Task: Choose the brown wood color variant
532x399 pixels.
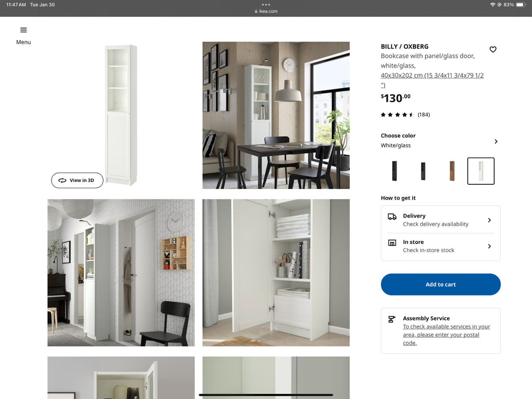Action: (x=452, y=171)
